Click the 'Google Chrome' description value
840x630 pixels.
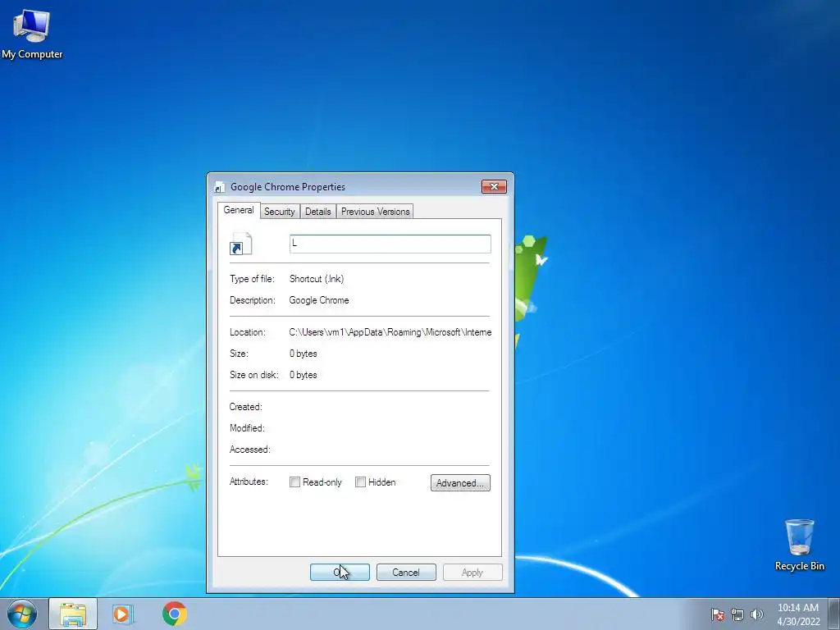click(x=319, y=300)
